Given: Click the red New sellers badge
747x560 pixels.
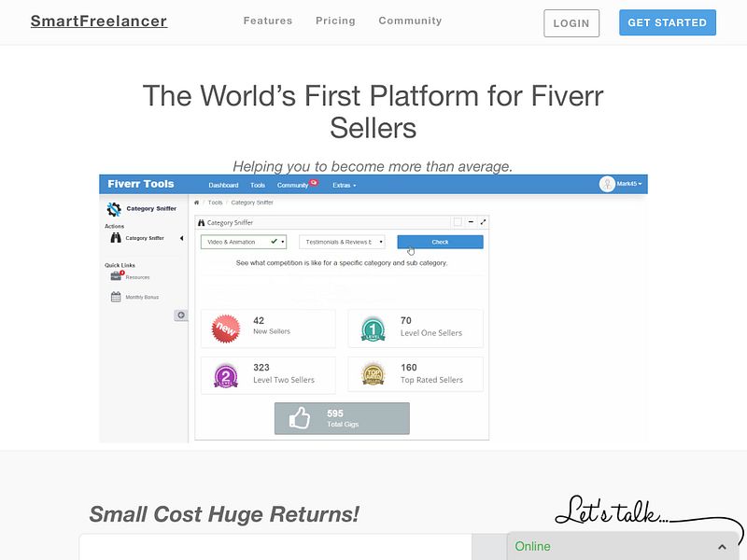Looking at the screenshot, I should coord(226,329).
